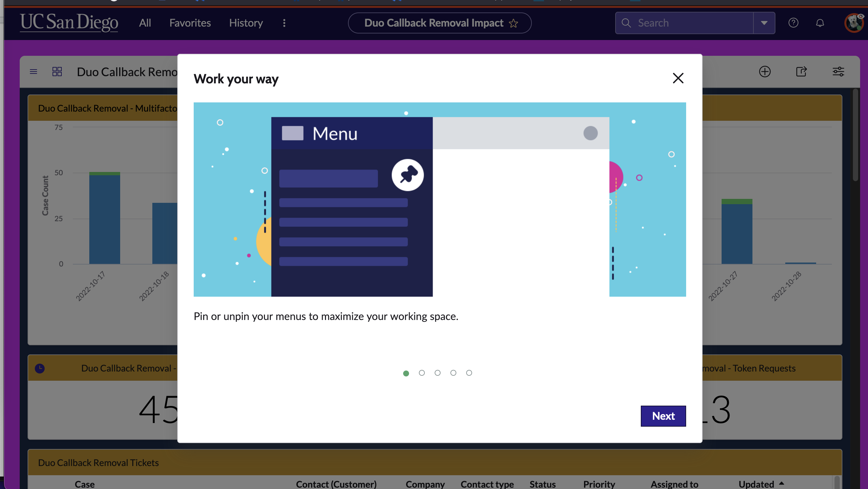Toggle the dashboard hamburger menu
This screenshot has height=489, width=868.
(x=33, y=72)
